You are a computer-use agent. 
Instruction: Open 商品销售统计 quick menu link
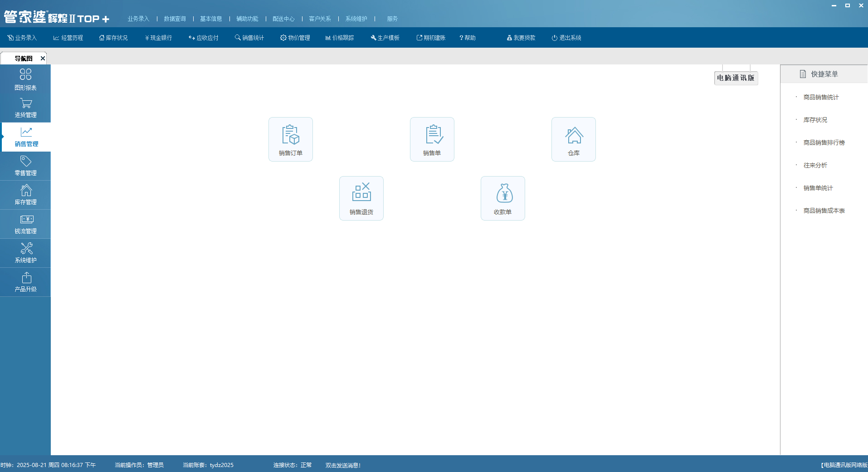click(821, 97)
